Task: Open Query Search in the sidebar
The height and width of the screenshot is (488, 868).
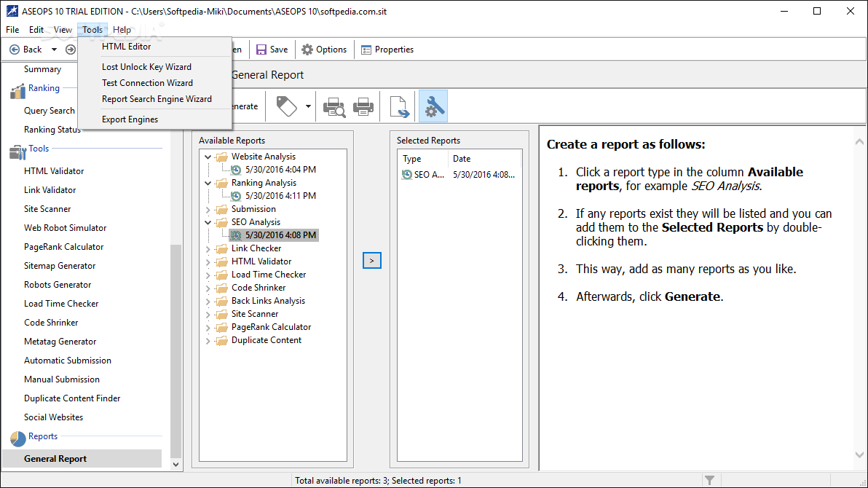Action: [50, 111]
